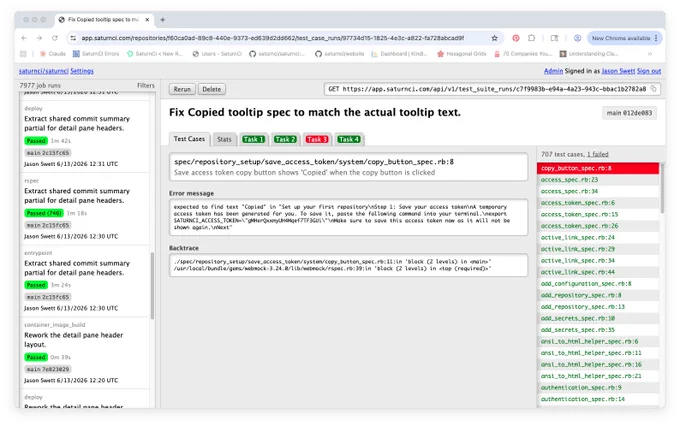Image resolution: width=680 pixels, height=426 pixels.
Task: Open the saturnci/saturnci repository link
Action: [43, 71]
